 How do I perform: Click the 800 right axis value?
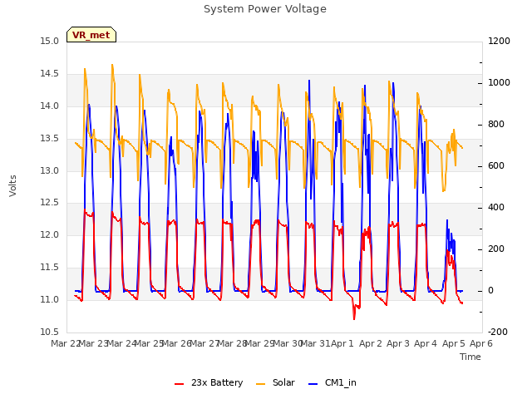point(496,125)
